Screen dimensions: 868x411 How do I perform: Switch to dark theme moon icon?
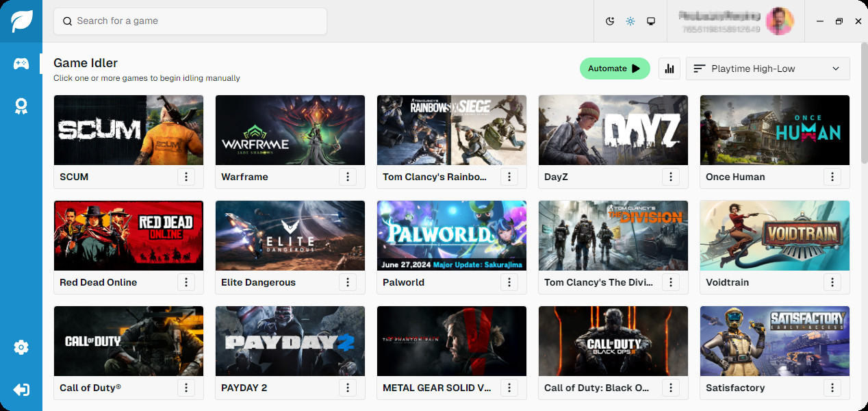pyautogui.click(x=610, y=21)
